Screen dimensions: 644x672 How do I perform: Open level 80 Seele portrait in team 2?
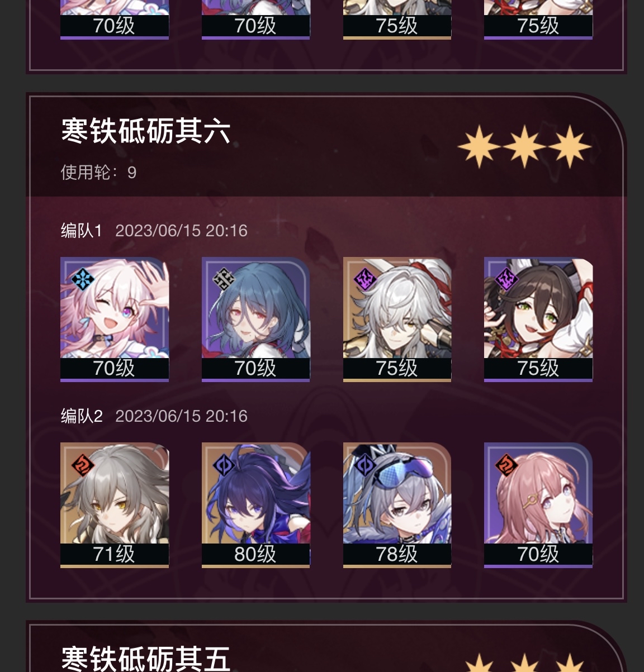pos(255,505)
